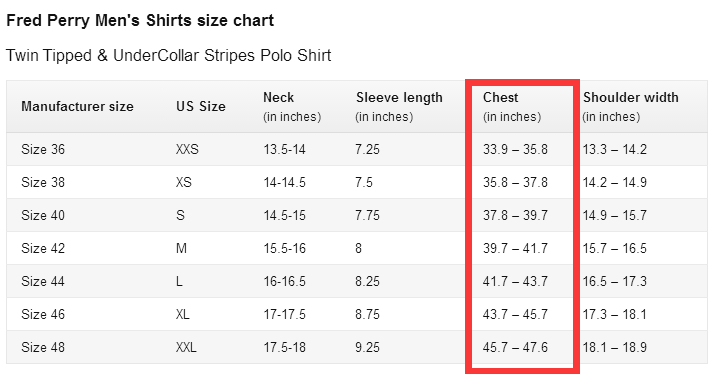Select the Twin Tipped Polo Shirt subtitle
The height and width of the screenshot is (374, 721).
[x=168, y=55]
